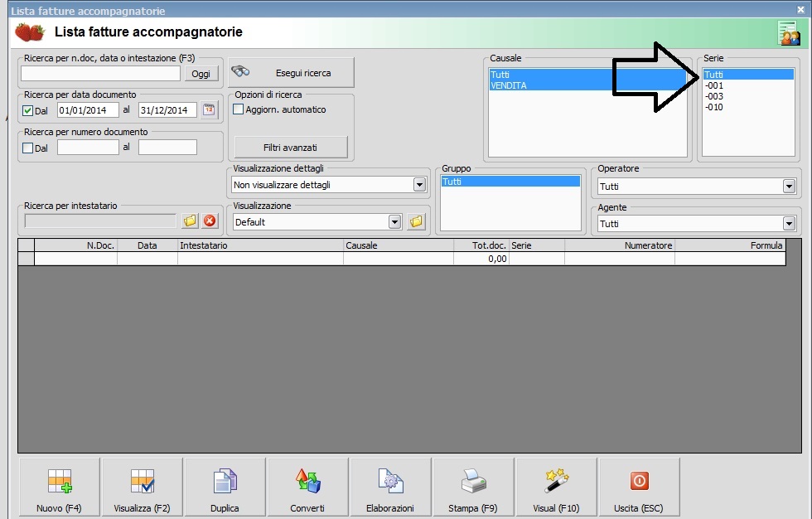Image resolution: width=812 pixels, height=519 pixels.
Task: Enable the Dal checkbox for numero documento
Action: [28, 148]
